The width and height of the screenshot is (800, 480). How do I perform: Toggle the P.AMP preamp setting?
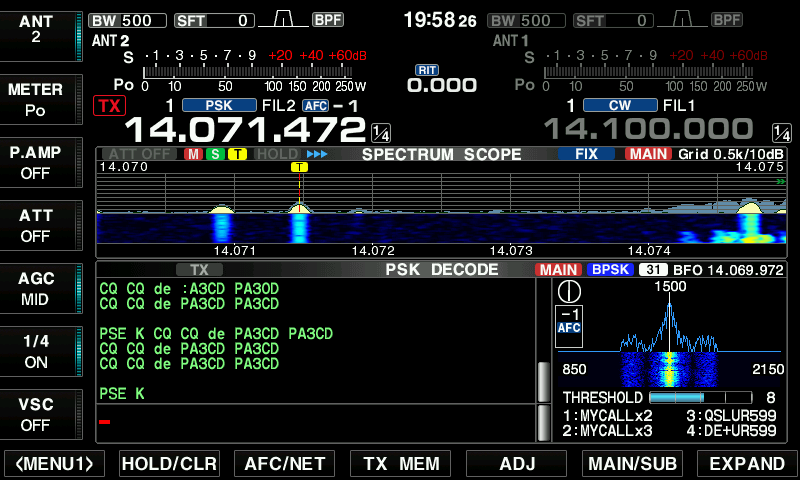tap(36, 162)
